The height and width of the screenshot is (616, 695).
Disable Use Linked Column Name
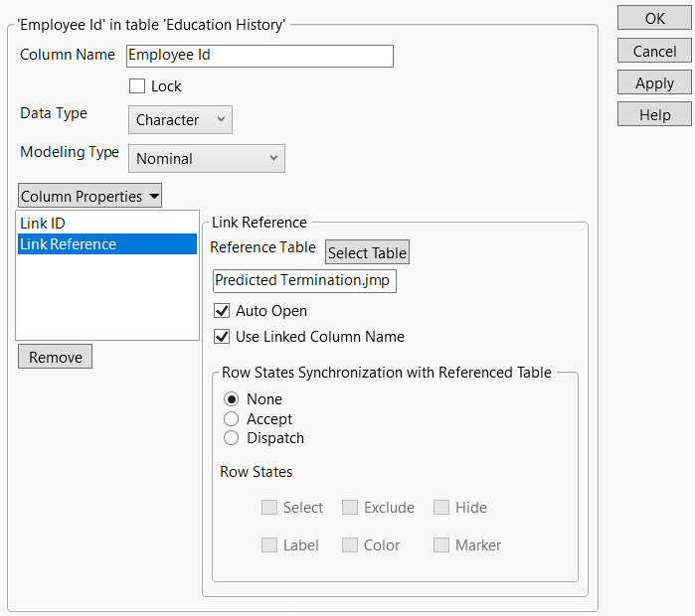(x=222, y=337)
